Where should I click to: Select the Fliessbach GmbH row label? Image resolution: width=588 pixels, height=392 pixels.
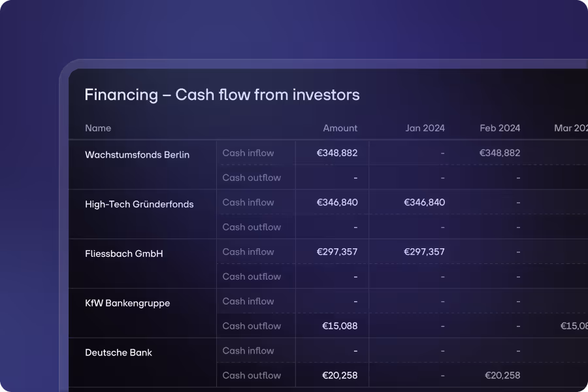pos(123,253)
